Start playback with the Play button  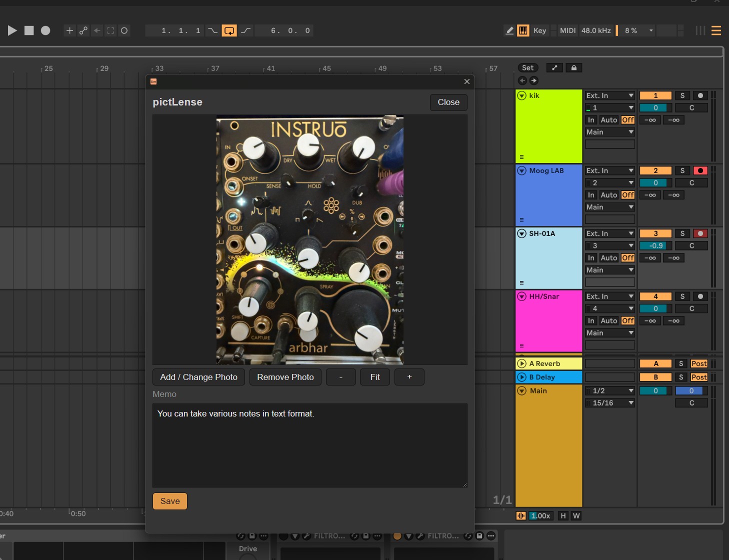(12, 30)
